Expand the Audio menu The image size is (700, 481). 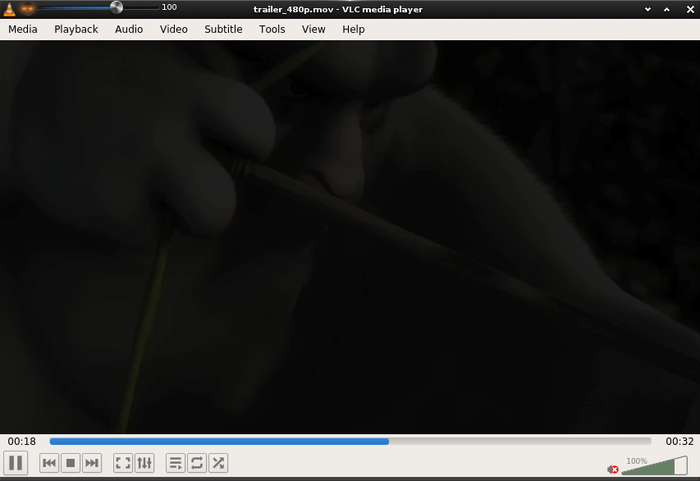[129, 29]
